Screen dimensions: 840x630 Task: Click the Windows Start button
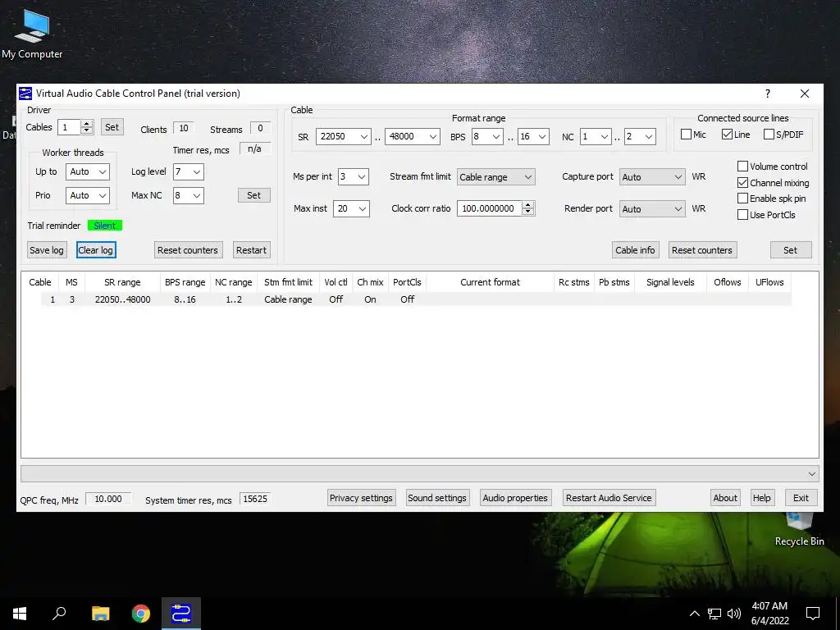point(20,614)
